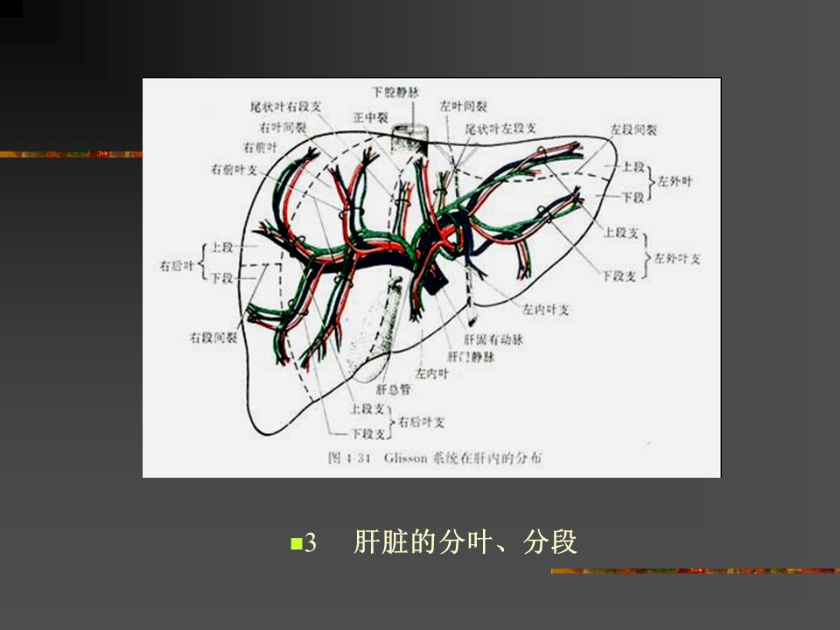Click the 左外叶 label
840x630 pixels.
pyautogui.click(x=675, y=181)
